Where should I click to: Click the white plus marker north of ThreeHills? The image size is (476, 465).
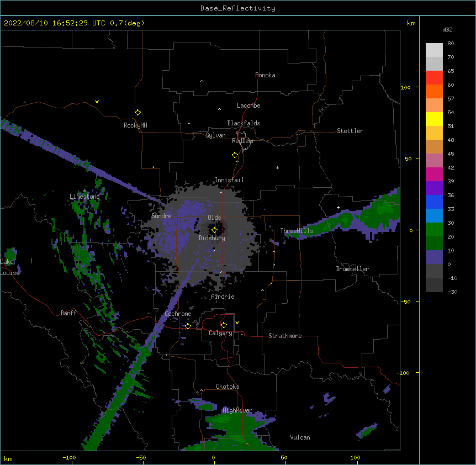[x=338, y=207]
